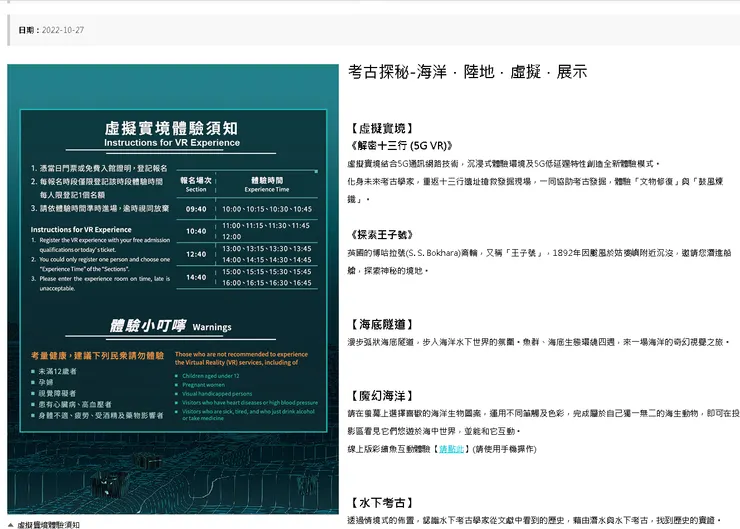
Task: Click the 14:40 section cell in the poster
Action: [196, 277]
